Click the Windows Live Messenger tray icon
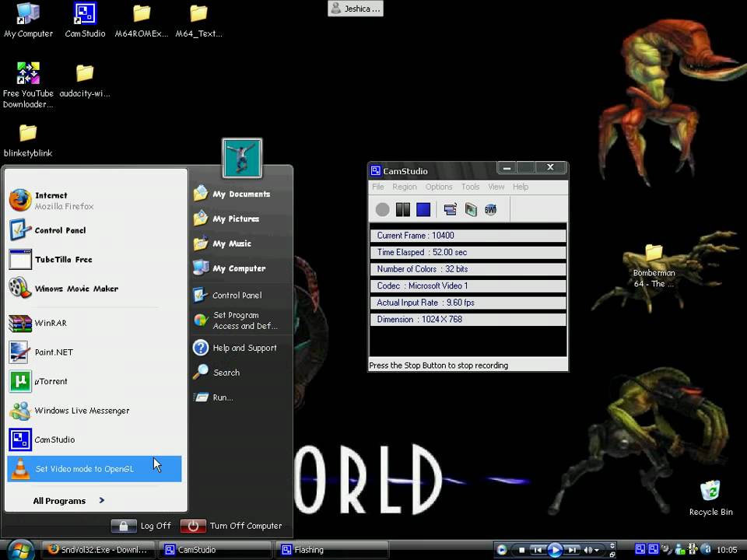Screen dimensions: 747x560 [680, 550]
